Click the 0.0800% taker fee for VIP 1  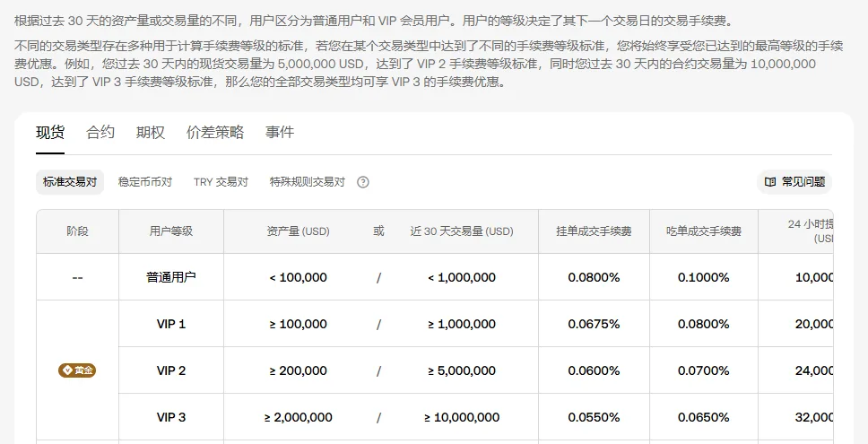(704, 324)
